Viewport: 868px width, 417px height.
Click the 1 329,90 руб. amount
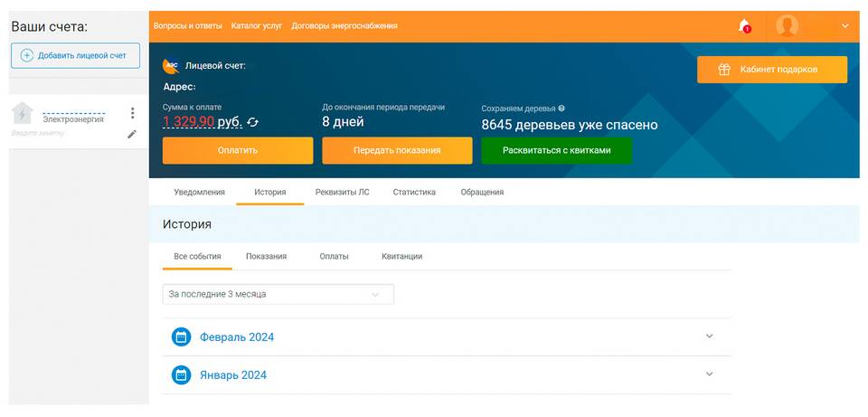[203, 122]
